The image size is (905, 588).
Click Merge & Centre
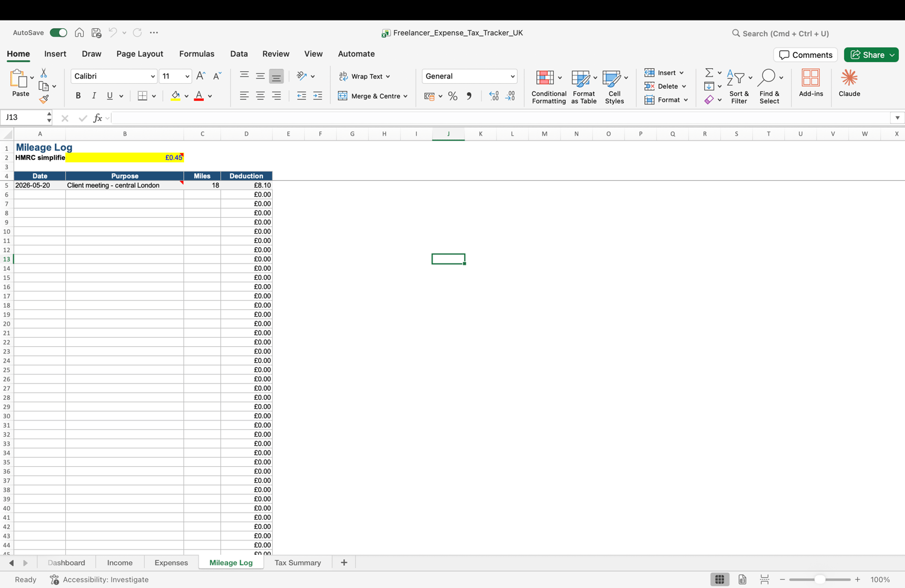coord(373,96)
